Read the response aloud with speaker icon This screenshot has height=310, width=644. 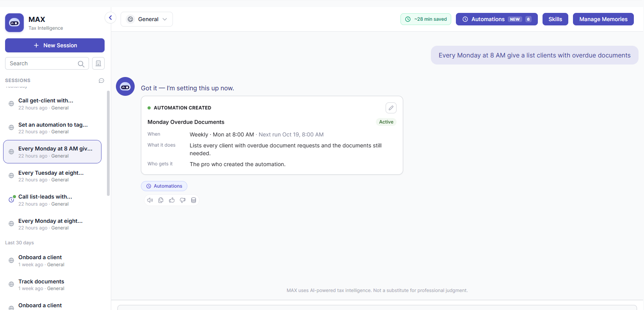(150, 200)
